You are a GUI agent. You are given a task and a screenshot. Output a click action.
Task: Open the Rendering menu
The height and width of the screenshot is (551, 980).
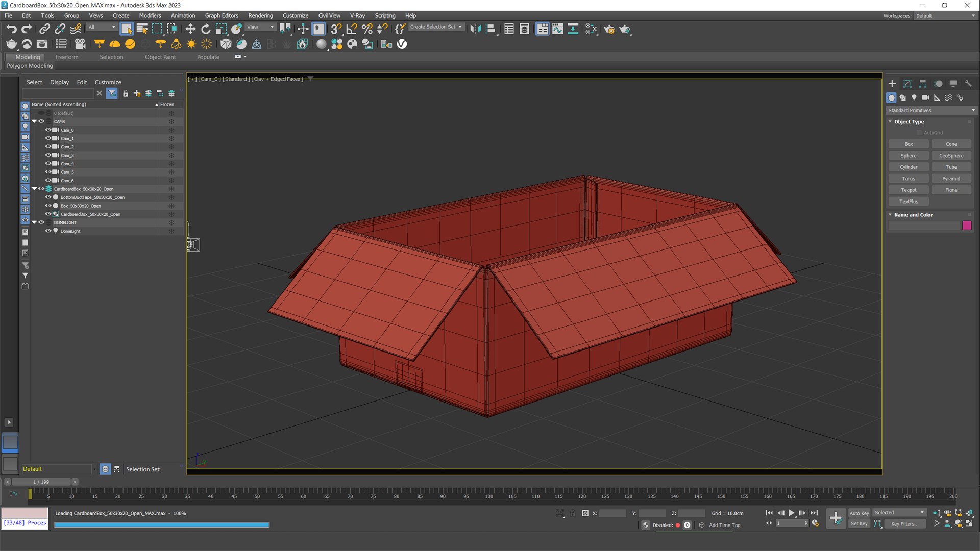click(260, 16)
